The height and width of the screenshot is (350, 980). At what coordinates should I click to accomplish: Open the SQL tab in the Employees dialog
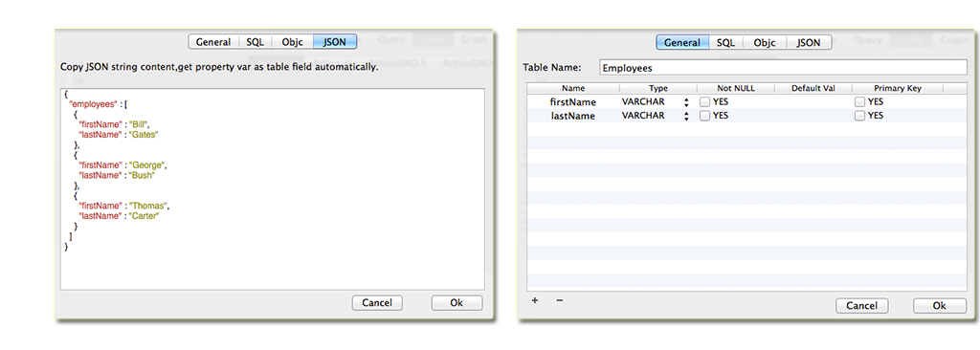(725, 42)
